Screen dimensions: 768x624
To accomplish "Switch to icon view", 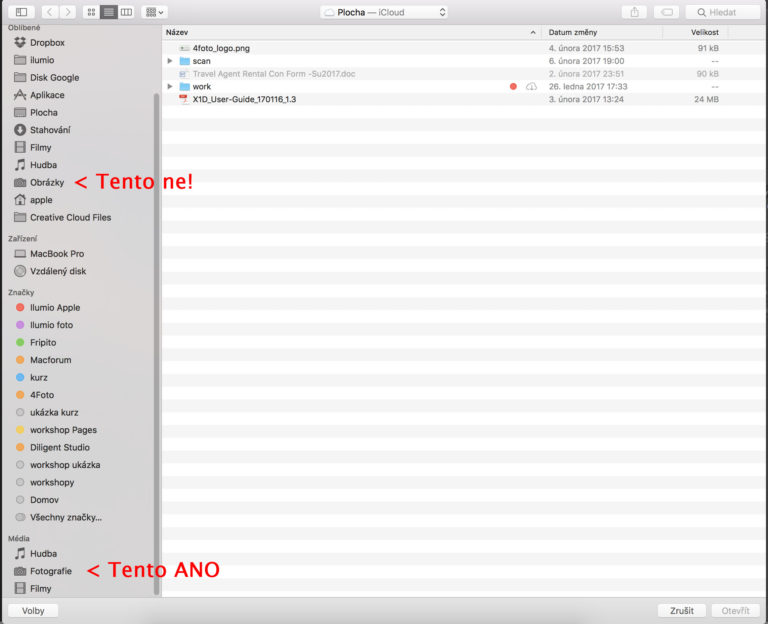I will click(91, 12).
